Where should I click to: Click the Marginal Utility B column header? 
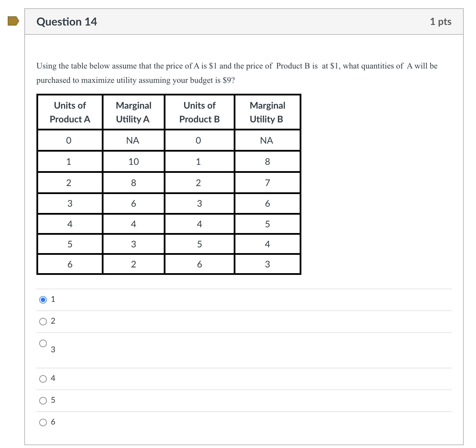267,112
